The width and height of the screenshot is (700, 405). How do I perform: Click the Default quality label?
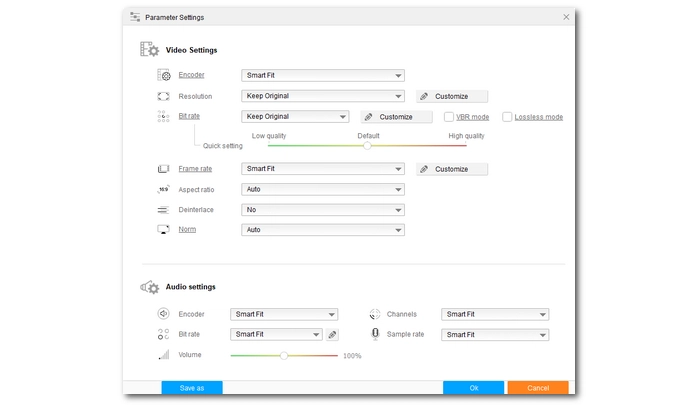pyautogui.click(x=368, y=136)
